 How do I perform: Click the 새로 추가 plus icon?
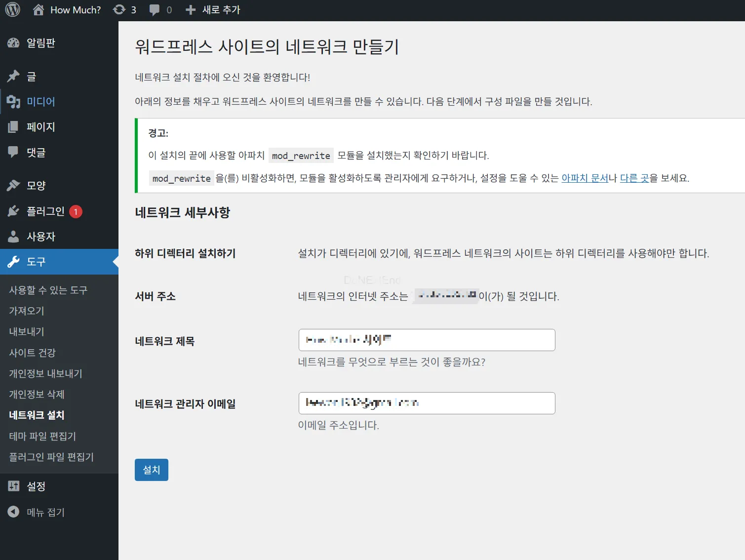[x=190, y=9]
